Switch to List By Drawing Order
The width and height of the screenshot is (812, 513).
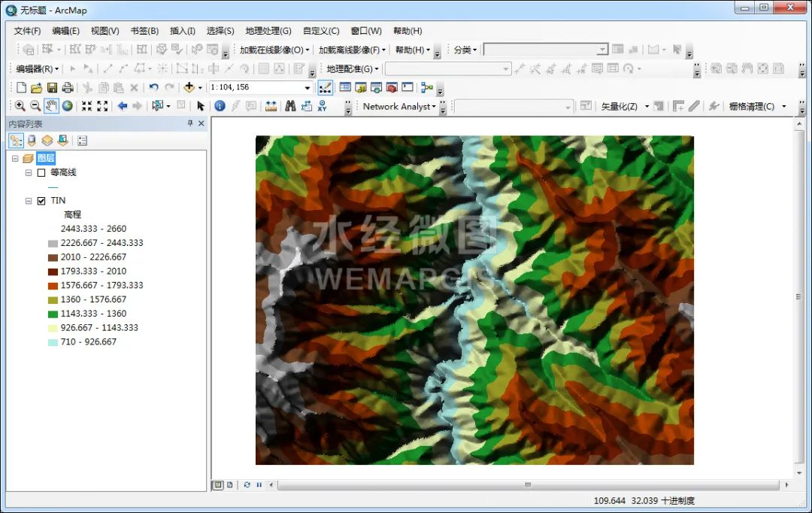[x=16, y=141]
